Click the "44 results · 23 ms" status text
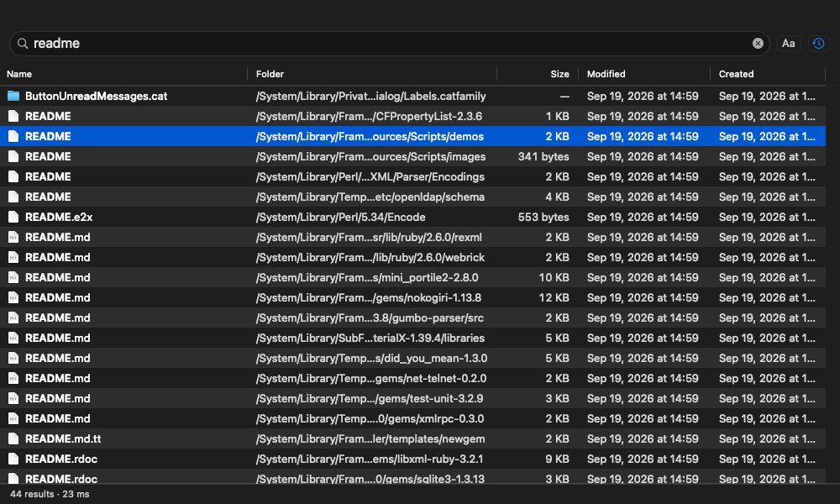 (50, 494)
